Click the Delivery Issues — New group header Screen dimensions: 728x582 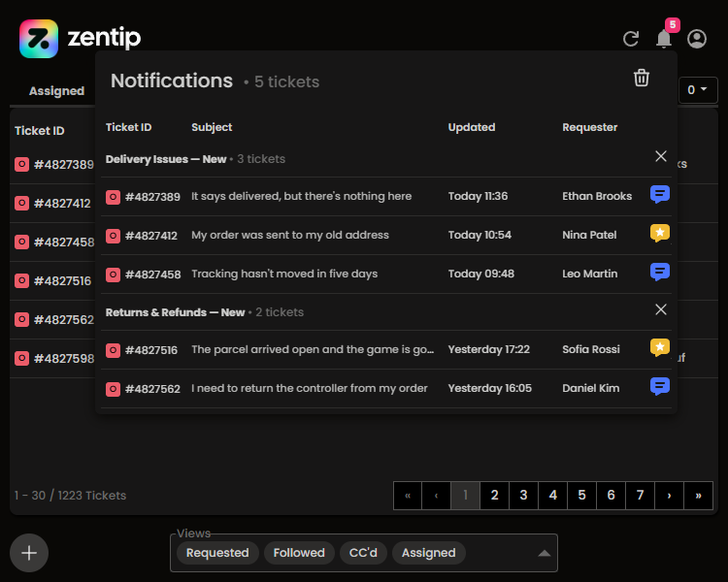pyautogui.click(x=166, y=159)
